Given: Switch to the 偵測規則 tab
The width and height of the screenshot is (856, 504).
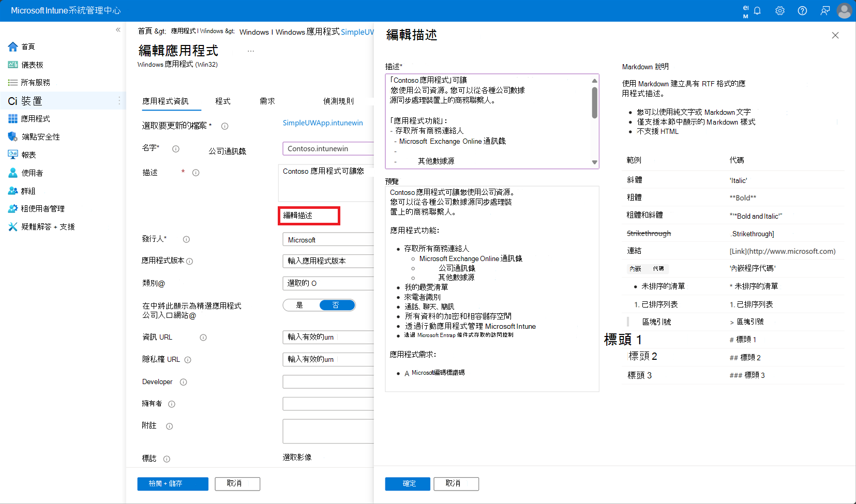Looking at the screenshot, I should (339, 101).
